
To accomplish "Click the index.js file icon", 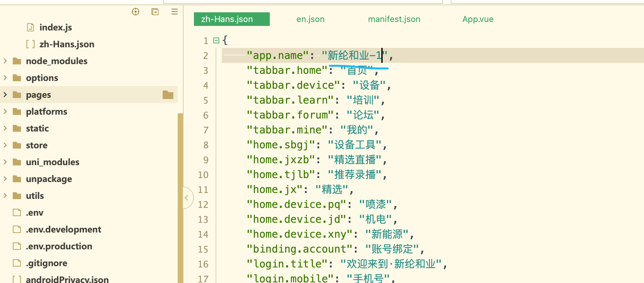I will (30, 28).
